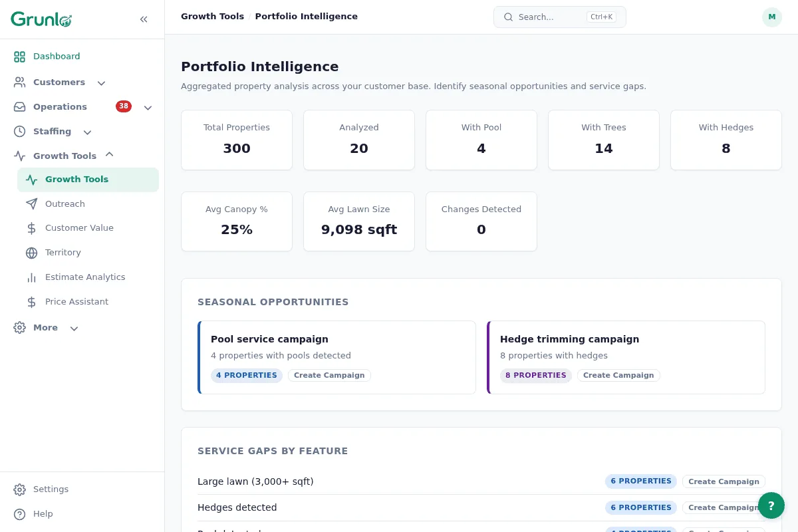
Task: Click the With Pool 4 card
Action: click(x=481, y=140)
